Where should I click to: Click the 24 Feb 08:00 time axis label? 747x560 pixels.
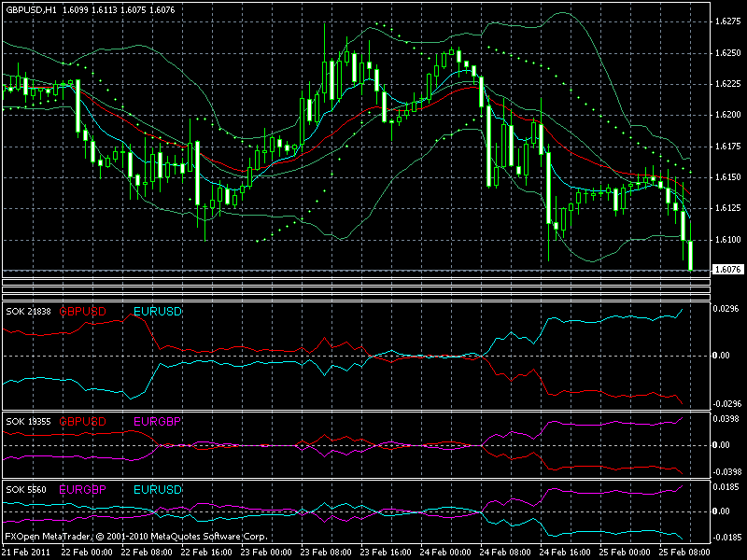[505, 552]
